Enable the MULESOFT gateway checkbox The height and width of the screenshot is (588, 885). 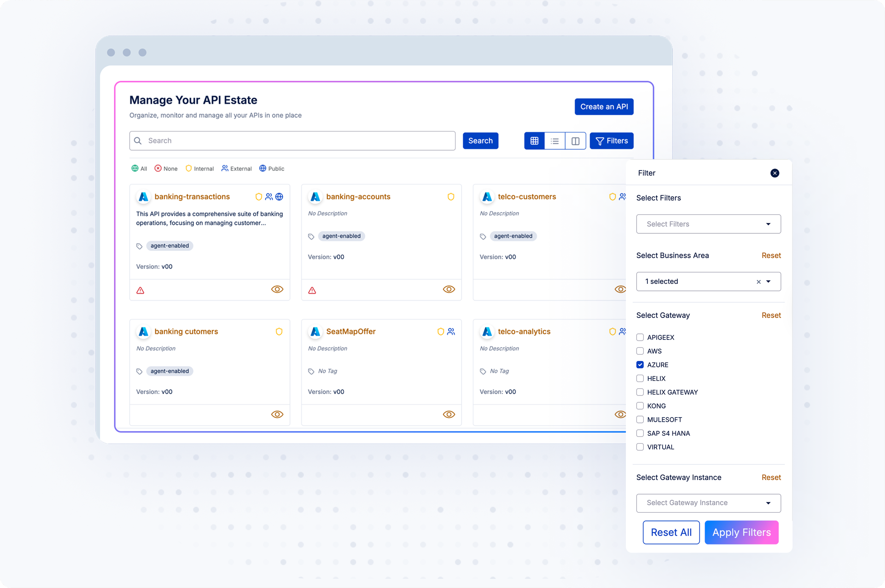point(640,419)
